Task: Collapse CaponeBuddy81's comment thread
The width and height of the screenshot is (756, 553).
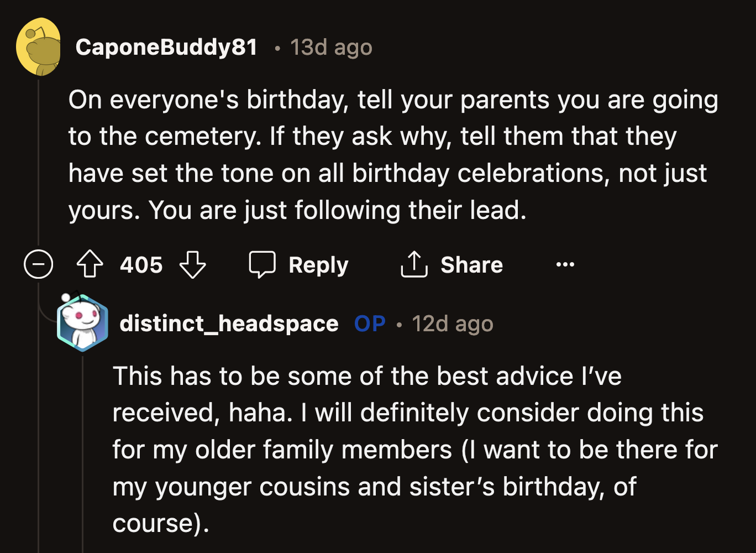Action: [38, 265]
